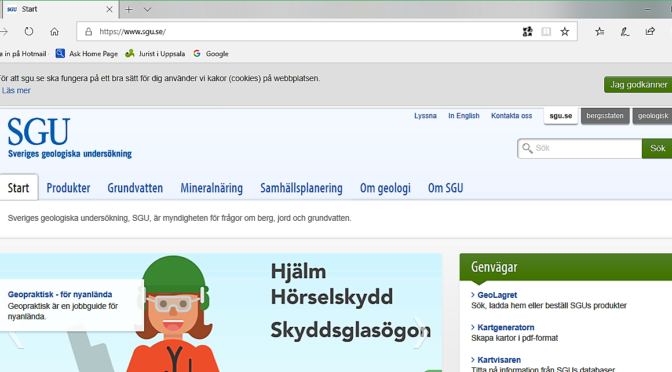
Task: Select the sgu.se site tab
Action: [561, 116]
